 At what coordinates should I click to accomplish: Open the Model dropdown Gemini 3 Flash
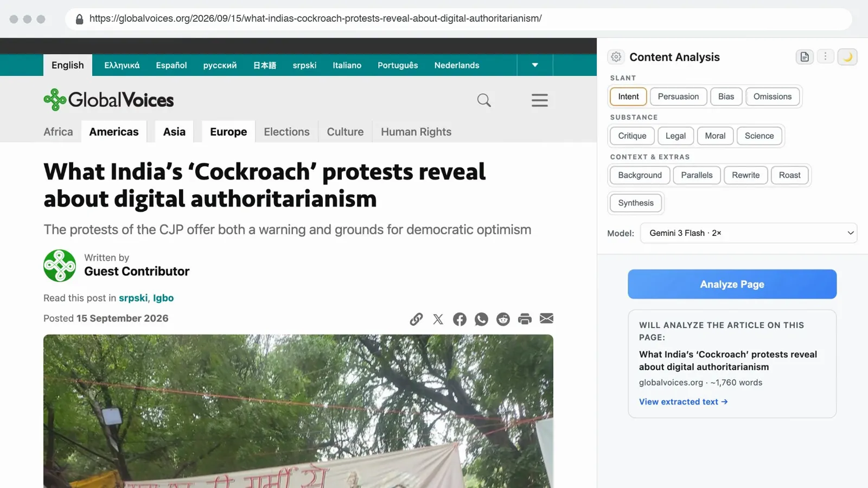[749, 233]
